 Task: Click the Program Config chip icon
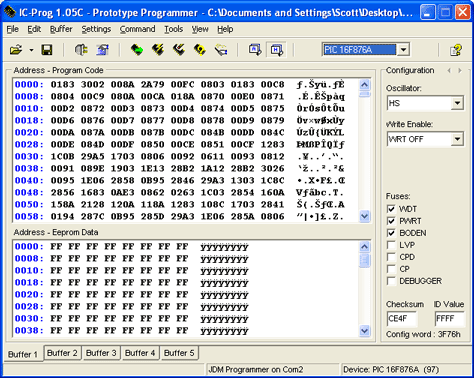[x=179, y=50]
